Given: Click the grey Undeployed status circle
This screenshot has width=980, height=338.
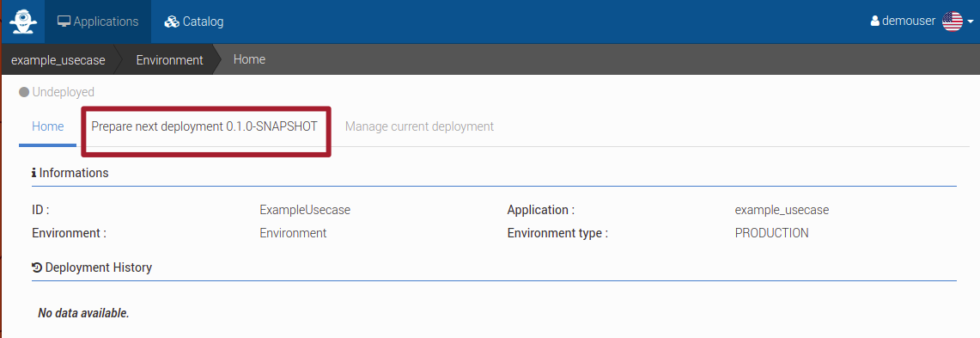Looking at the screenshot, I should (x=24, y=93).
